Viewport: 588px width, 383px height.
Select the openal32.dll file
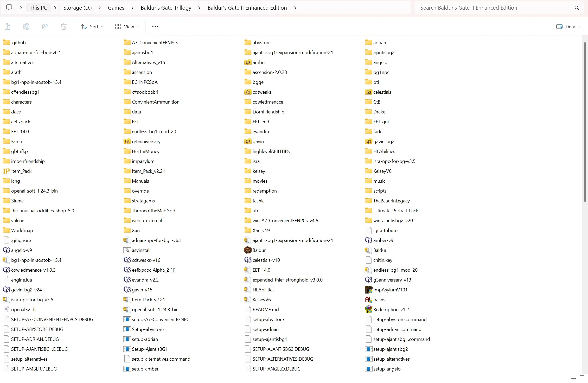click(x=20, y=310)
